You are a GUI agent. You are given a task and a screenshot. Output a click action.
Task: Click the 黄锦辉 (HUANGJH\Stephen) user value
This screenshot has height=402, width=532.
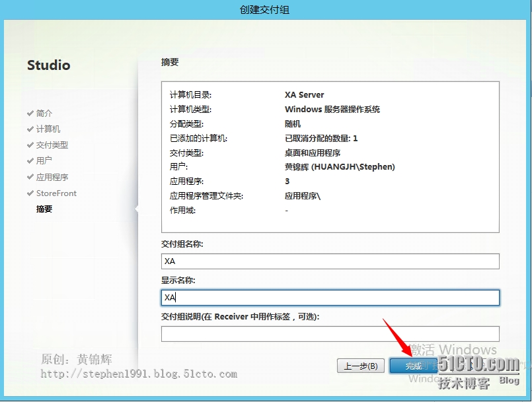[340, 167]
